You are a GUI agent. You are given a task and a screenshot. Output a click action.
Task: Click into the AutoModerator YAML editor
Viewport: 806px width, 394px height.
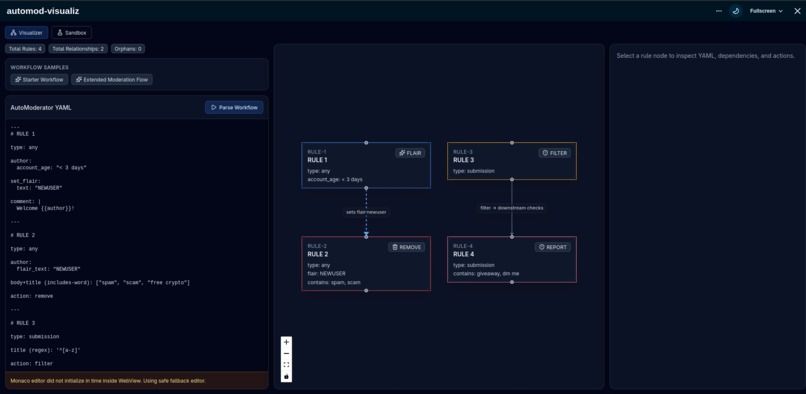(137, 245)
